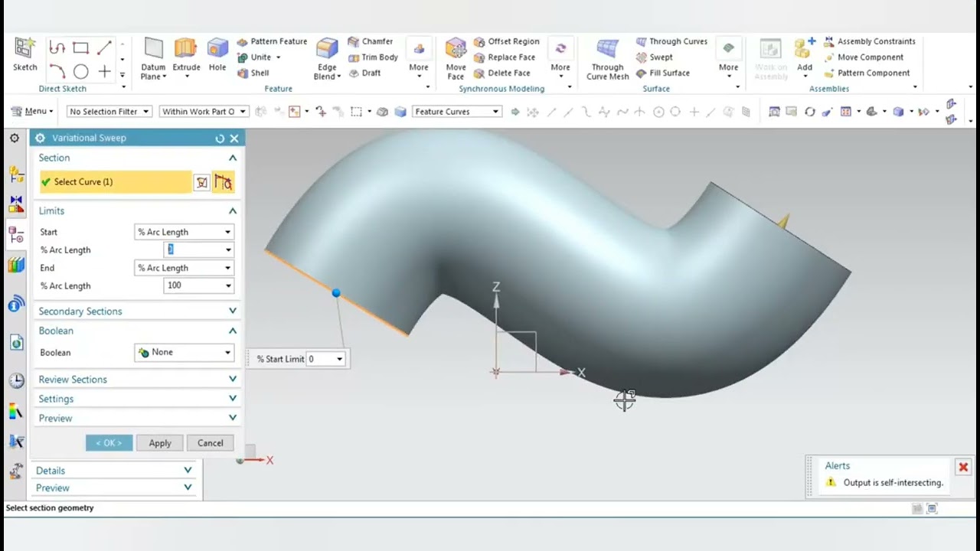Click Offset Region command
980x551 pixels.
click(506, 41)
